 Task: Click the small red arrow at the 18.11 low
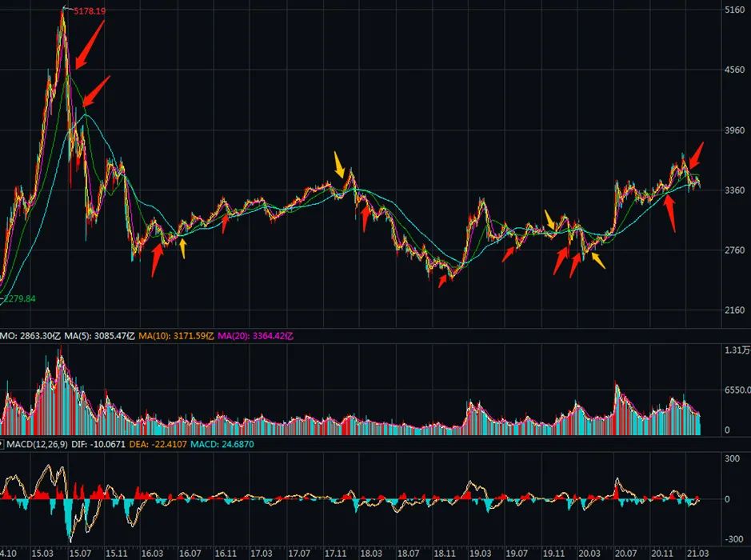(x=441, y=280)
